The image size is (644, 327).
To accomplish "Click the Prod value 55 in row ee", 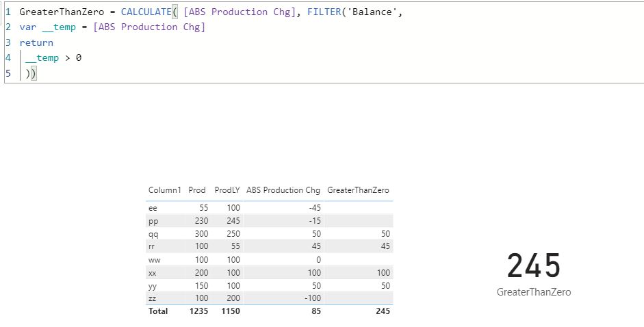I will tap(203, 208).
